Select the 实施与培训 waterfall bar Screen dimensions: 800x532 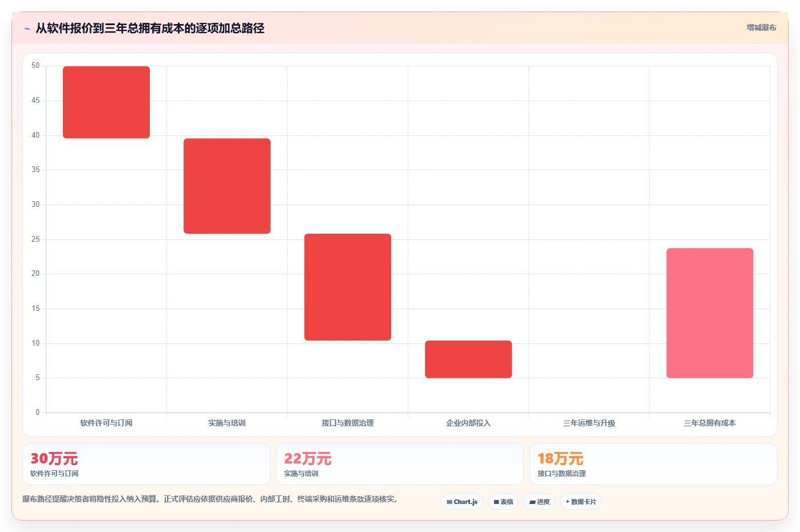pyautogui.click(x=227, y=186)
